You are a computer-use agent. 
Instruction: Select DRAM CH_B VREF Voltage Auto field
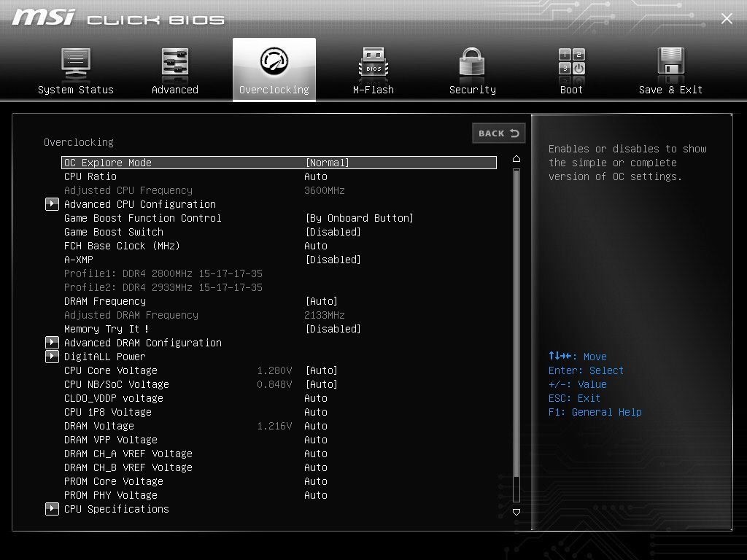click(316, 467)
